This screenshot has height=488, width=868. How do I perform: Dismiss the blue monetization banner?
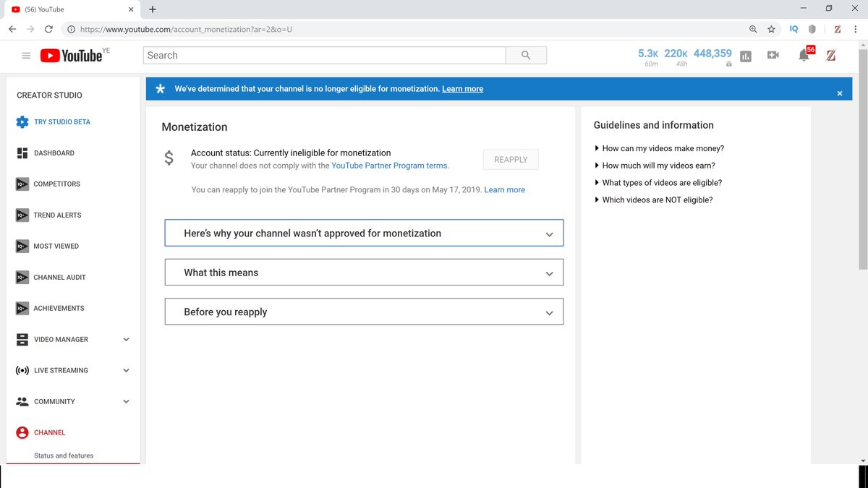[x=840, y=93]
